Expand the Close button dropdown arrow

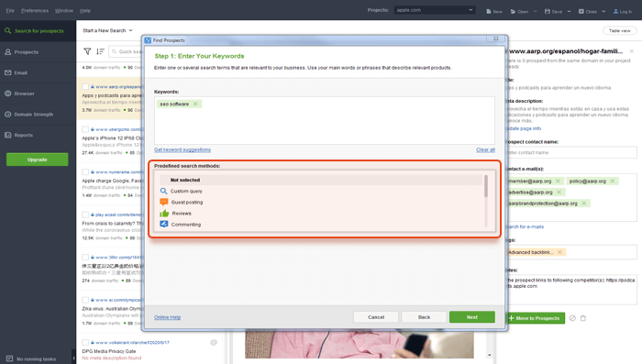click(603, 12)
